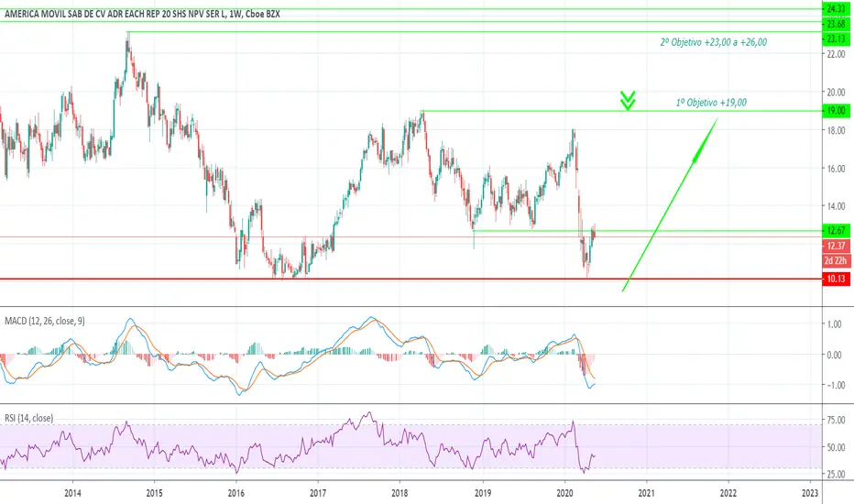The image size is (854, 504).
Task: Click the 2d 22h countdown label
Action: click(836, 260)
